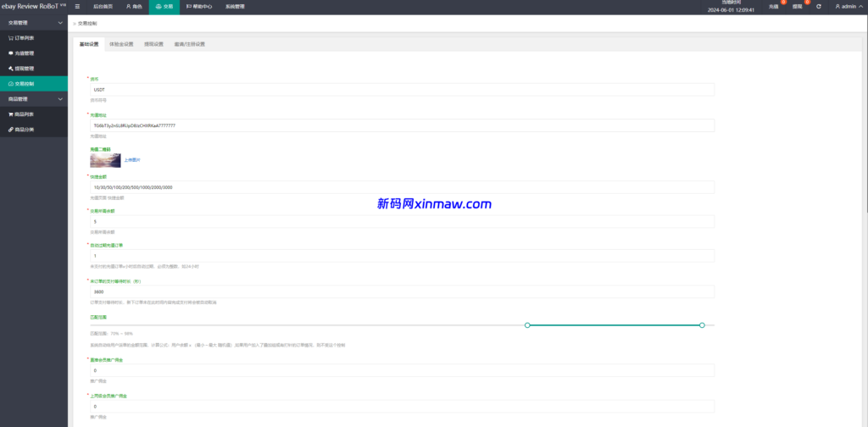
Task: Click the right handle of 匹配范围 slider
Action: tap(702, 325)
